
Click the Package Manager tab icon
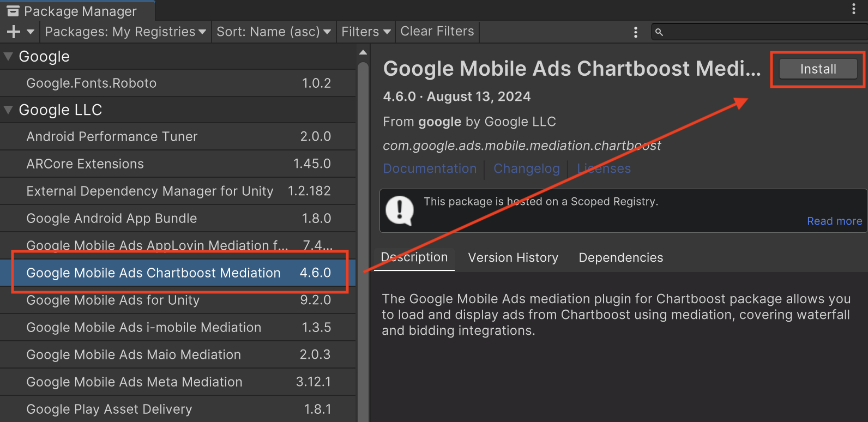pos(13,11)
